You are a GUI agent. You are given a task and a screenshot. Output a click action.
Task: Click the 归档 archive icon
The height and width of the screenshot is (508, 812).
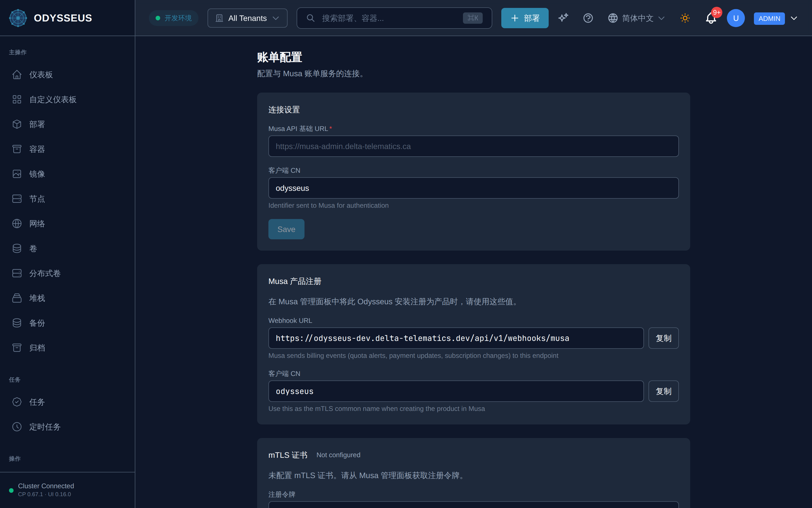pos(17,348)
